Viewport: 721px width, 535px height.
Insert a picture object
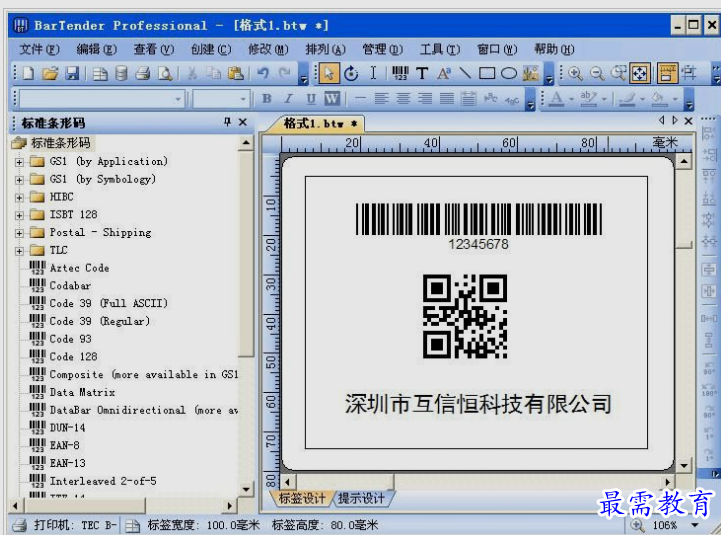pyautogui.click(x=531, y=73)
